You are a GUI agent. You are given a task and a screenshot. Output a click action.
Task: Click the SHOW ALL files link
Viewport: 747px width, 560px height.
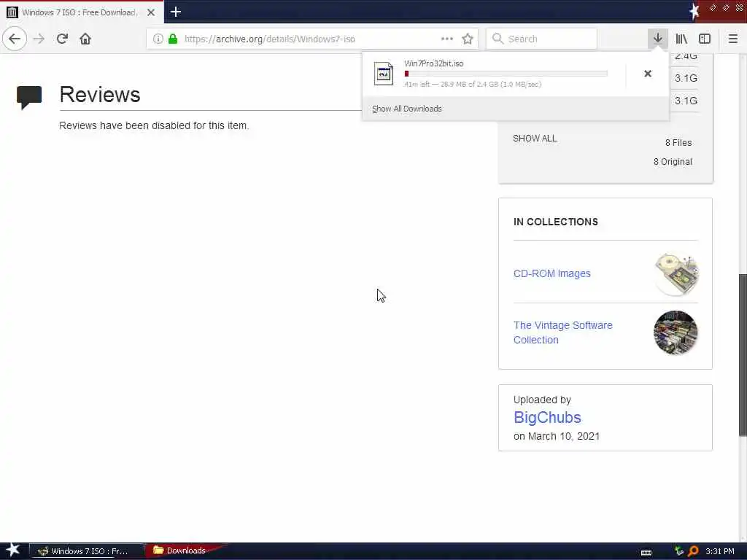pos(535,139)
